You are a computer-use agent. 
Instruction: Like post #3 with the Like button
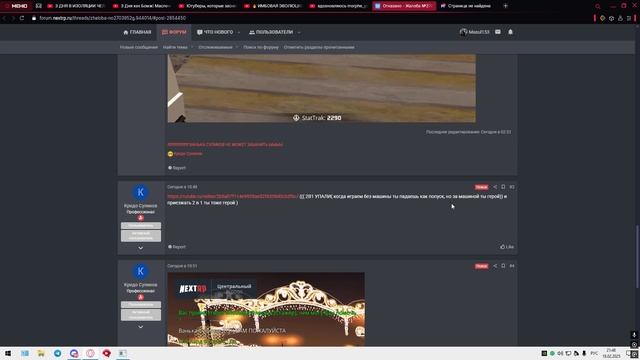(507, 247)
